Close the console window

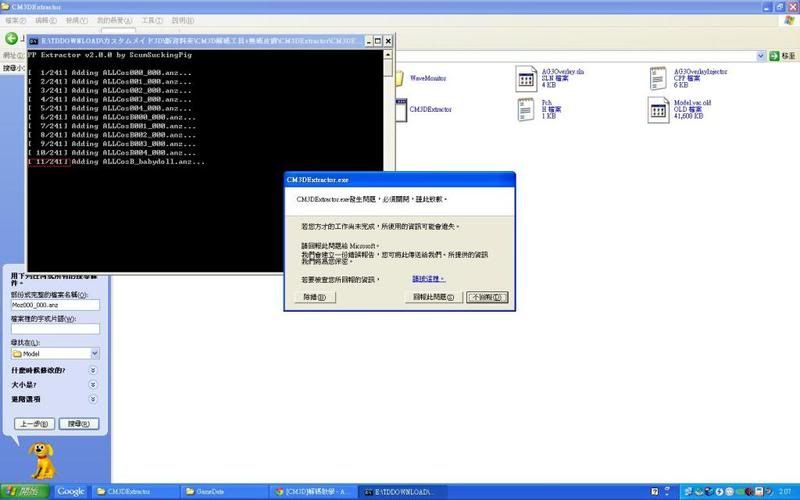tap(388, 41)
